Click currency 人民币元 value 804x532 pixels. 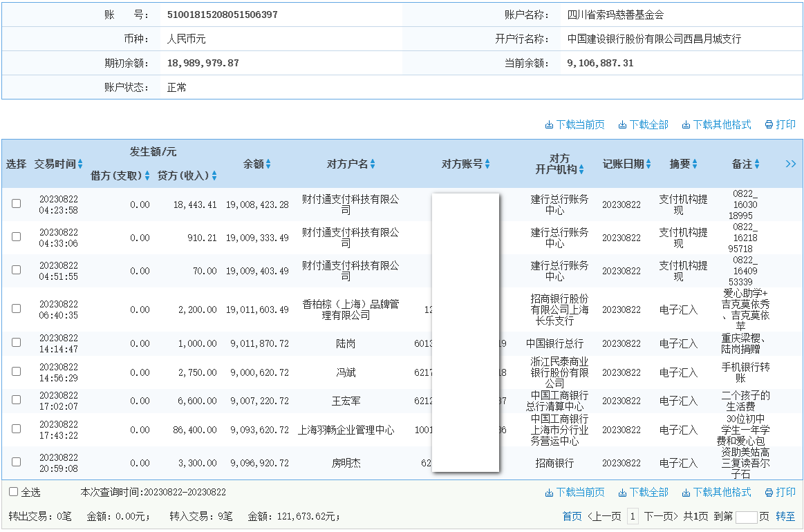pos(186,39)
